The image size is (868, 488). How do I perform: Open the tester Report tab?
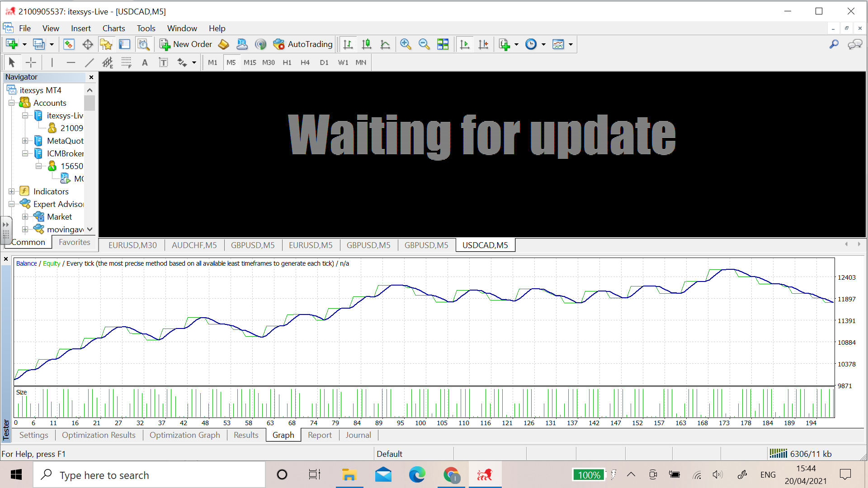click(320, 435)
